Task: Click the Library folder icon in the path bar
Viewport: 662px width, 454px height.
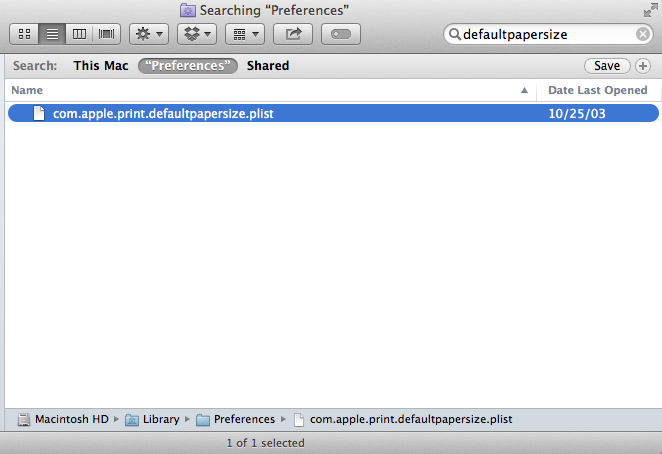Action: 132,420
